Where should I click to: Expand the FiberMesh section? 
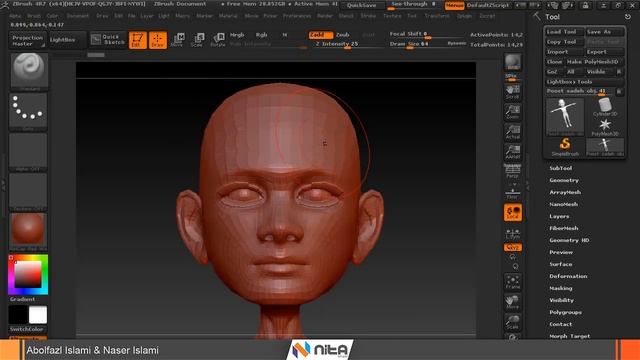(x=563, y=228)
